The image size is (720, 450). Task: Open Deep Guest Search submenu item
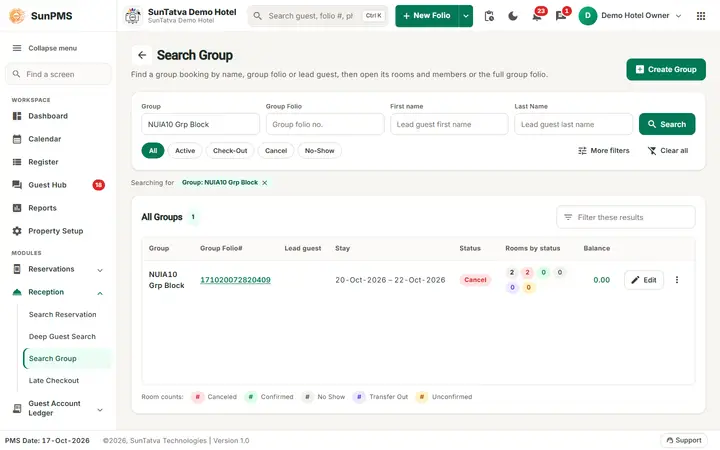tap(62, 336)
